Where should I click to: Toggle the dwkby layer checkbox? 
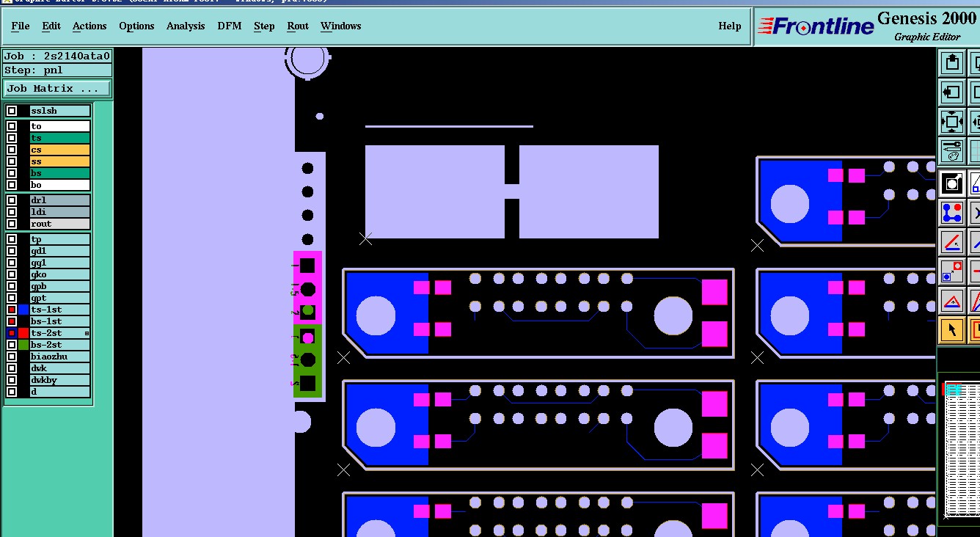tap(12, 380)
